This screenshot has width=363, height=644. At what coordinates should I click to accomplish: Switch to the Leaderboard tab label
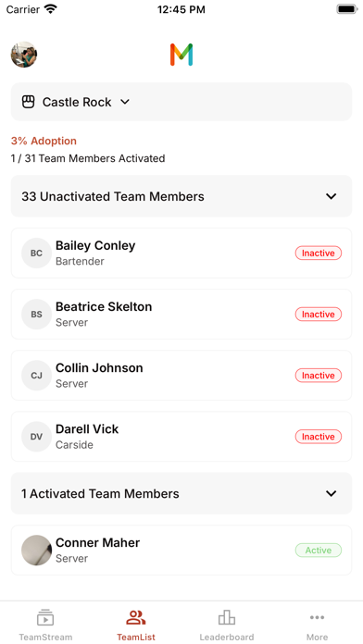(x=227, y=637)
